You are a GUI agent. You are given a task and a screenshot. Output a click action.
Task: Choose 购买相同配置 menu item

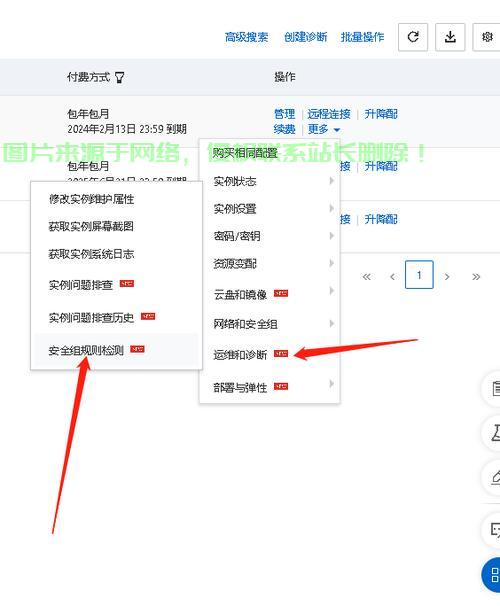point(269,153)
